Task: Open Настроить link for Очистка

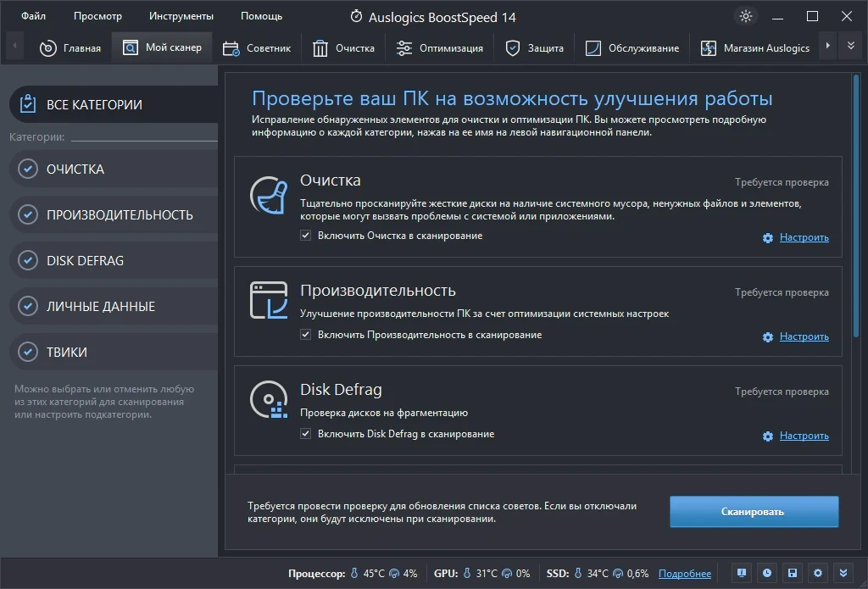Action: 804,237
